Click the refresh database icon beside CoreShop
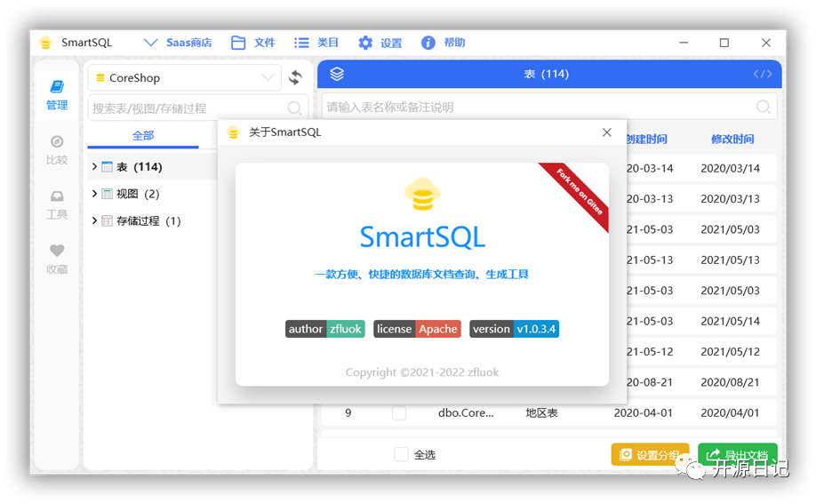The height and width of the screenshot is (504, 816). tap(296, 77)
